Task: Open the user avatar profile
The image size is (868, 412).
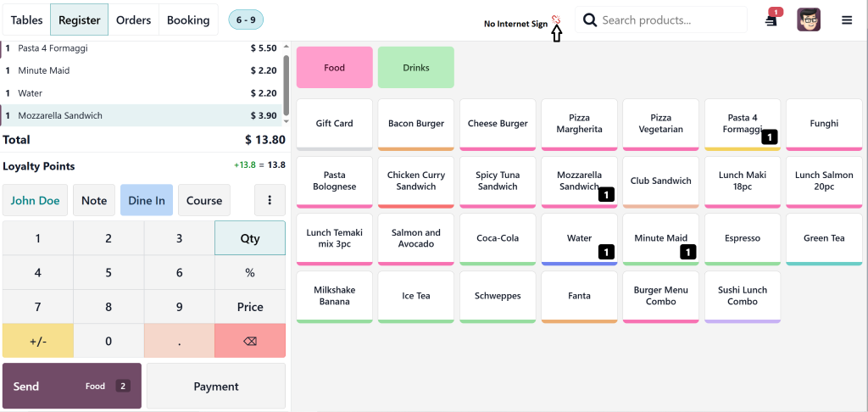Action: (809, 20)
